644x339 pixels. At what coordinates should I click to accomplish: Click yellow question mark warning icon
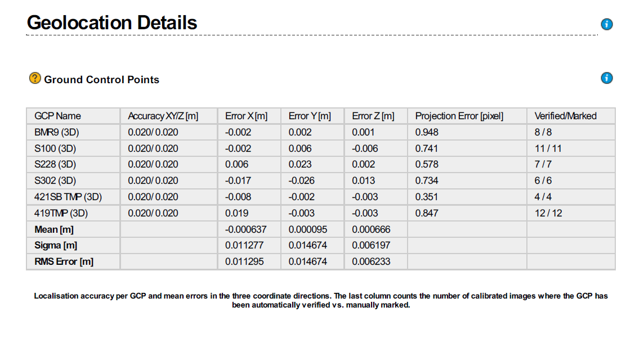point(35,78)
